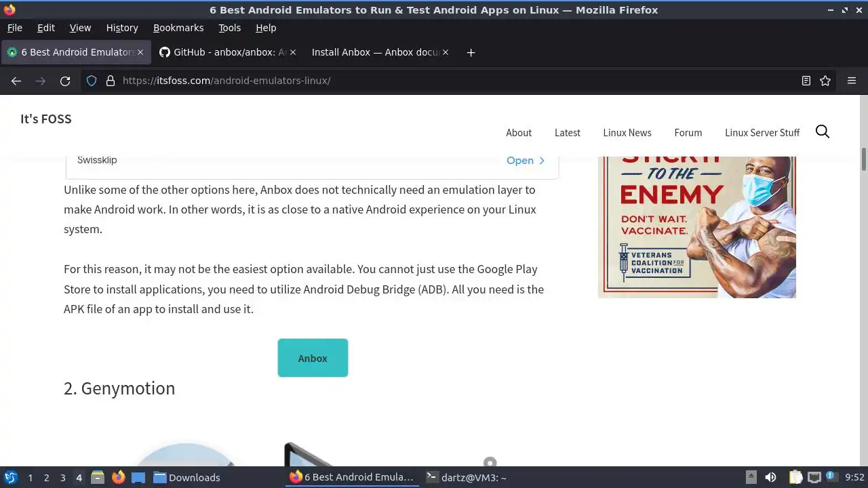Open the Lubuntu start menu
Screen dimensions: 868x488
11,477
